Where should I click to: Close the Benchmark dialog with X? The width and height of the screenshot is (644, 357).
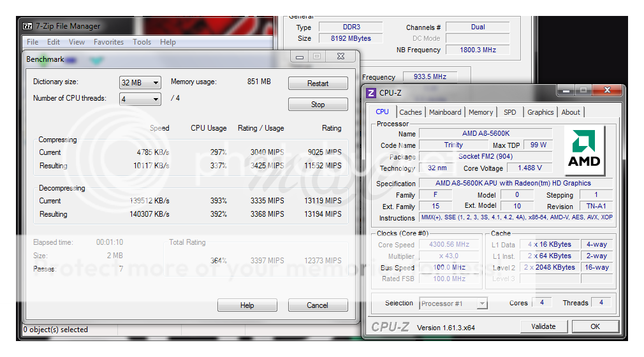(x=340, y=56)
